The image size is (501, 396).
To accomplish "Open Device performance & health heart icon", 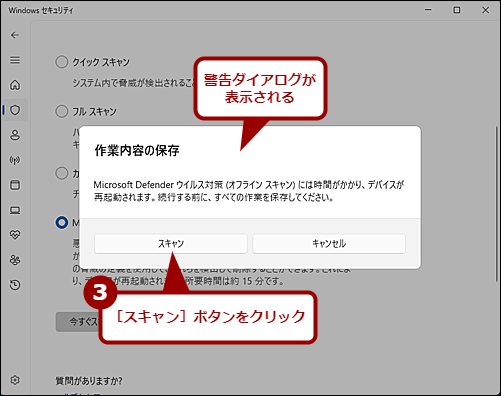I will tap(15, 235).
